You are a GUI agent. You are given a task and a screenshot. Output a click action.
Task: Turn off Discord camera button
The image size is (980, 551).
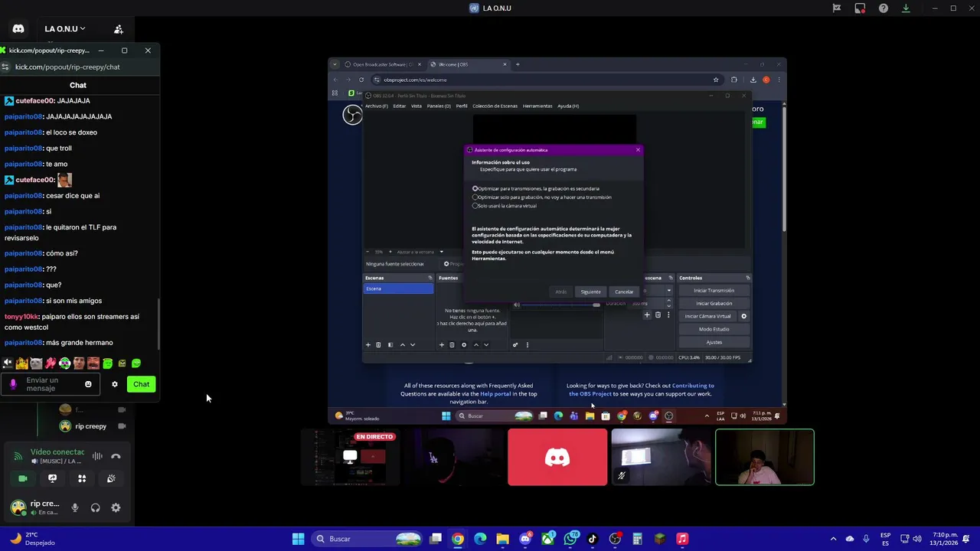click(x=23, y=478)
